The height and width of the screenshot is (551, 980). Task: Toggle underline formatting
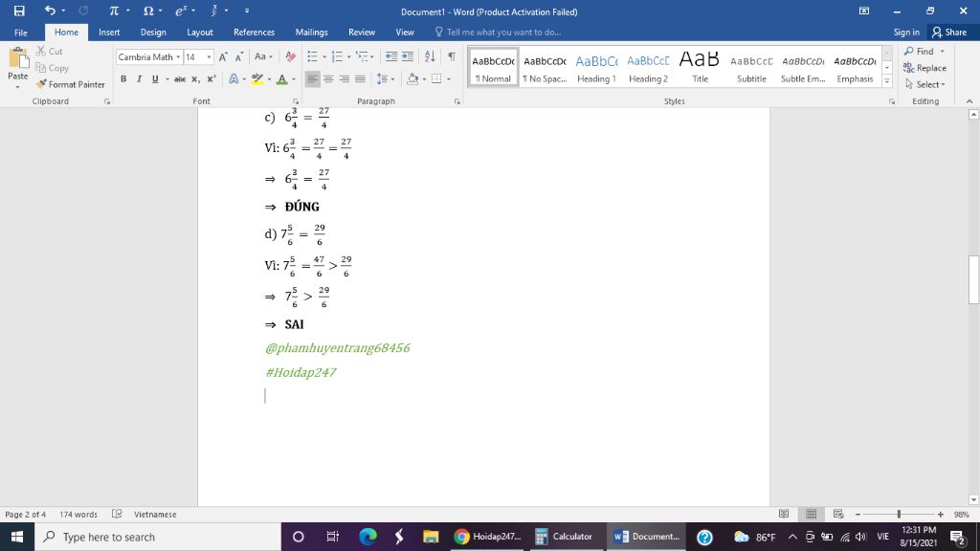tap(155, 78)
